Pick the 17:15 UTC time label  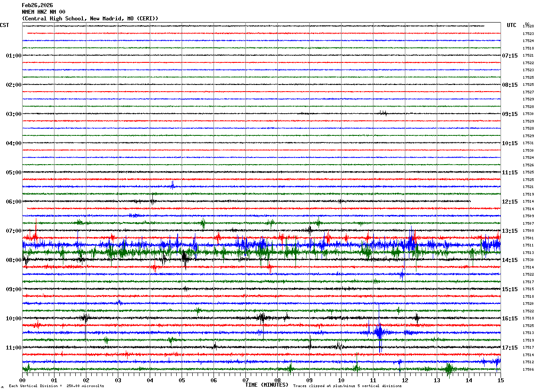[x=510, y=348]
